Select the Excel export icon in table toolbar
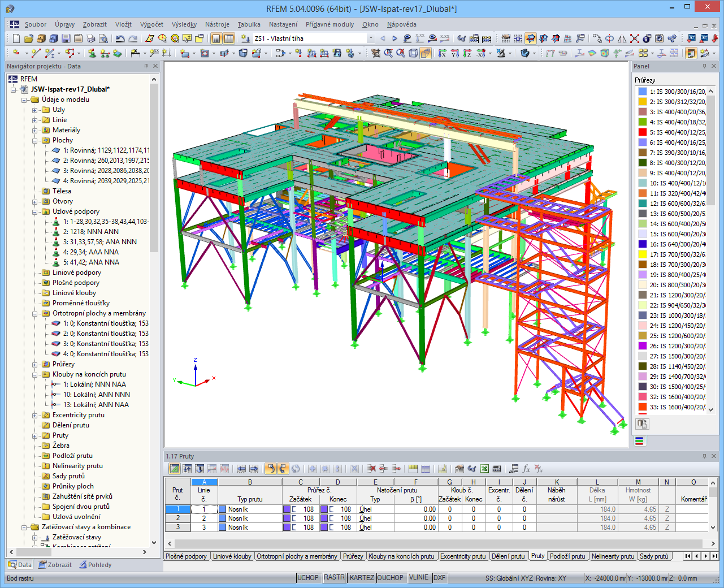The height and width of the screenshot is (588, 724). [483, 469]
